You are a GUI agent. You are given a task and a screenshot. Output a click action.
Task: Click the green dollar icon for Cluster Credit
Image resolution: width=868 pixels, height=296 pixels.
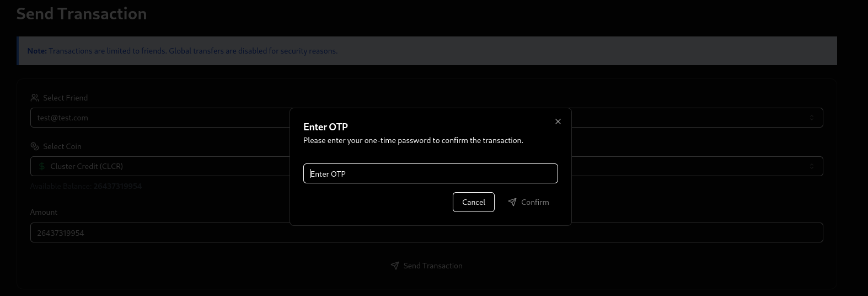tap(41, 166)
